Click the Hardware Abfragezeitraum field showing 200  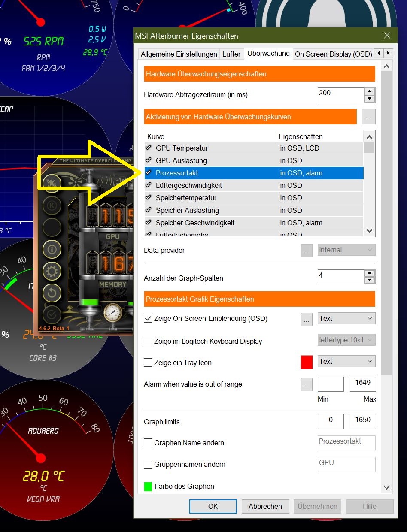point(341,95)
